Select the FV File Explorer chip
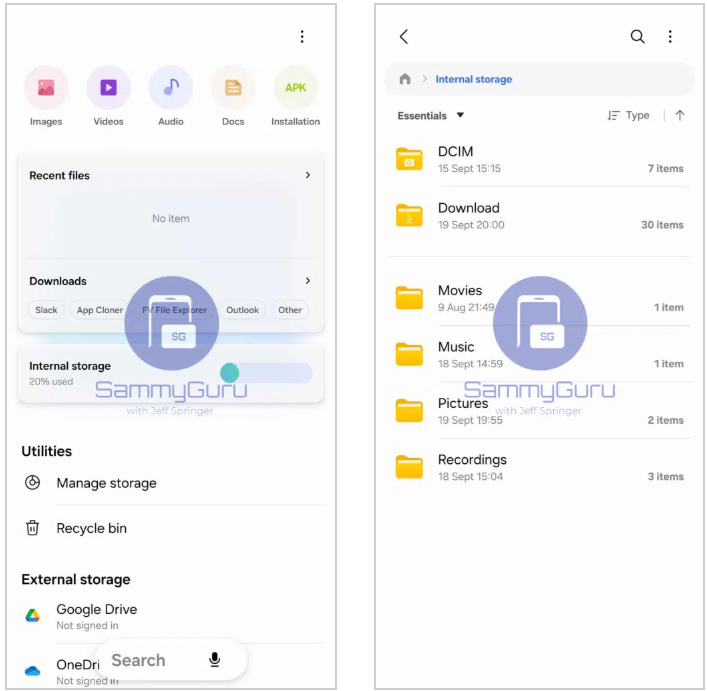The height and width of the screenshot is (691, 707). tap(174, 310)
